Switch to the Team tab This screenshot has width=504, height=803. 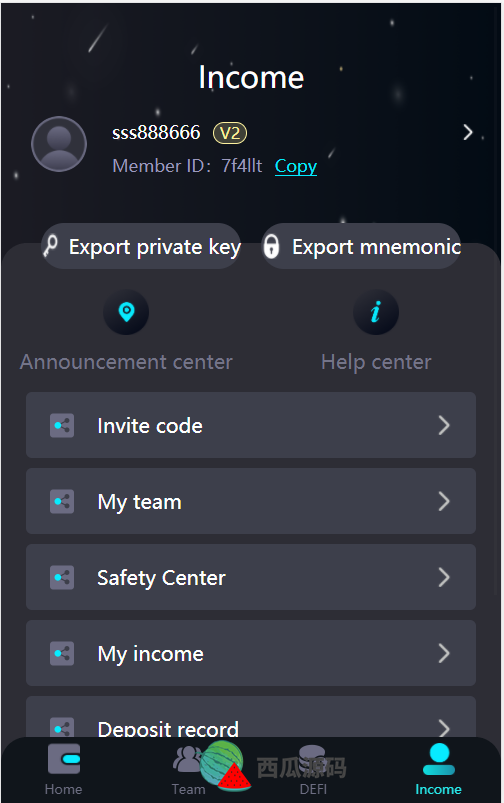pos(188,770)
